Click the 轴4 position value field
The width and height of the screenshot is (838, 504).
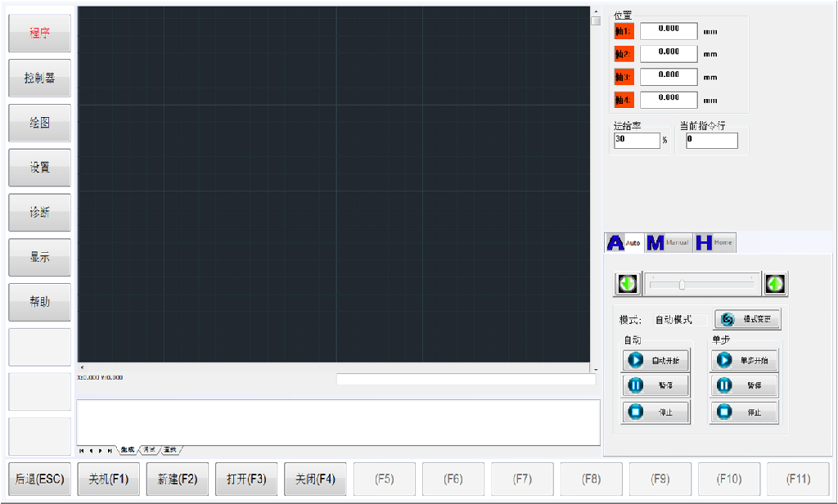point(669,100)
